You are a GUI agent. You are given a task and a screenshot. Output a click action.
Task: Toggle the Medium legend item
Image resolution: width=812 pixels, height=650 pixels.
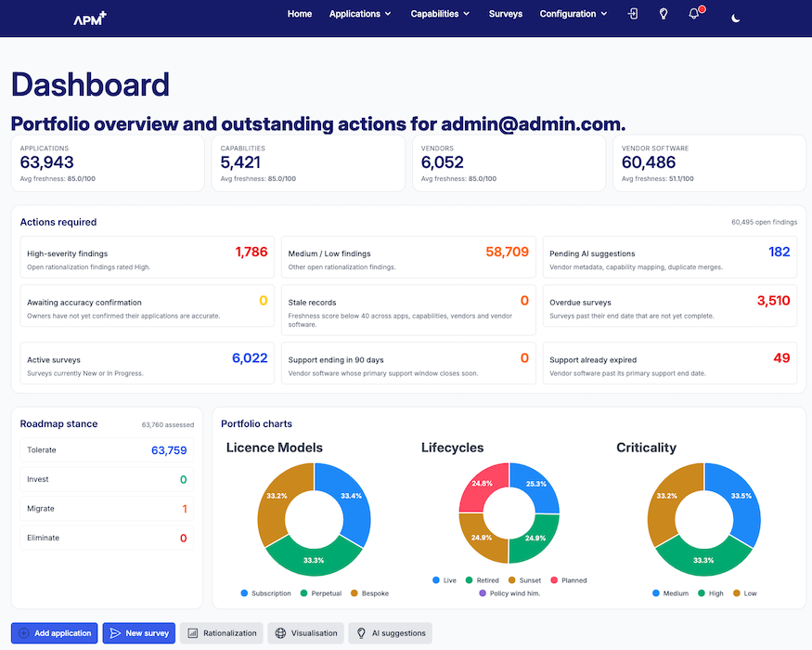670,593
